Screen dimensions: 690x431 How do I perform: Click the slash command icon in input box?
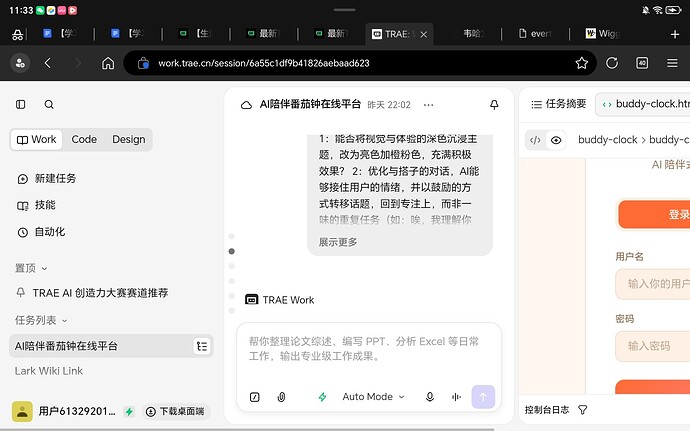tap(254, 397)
